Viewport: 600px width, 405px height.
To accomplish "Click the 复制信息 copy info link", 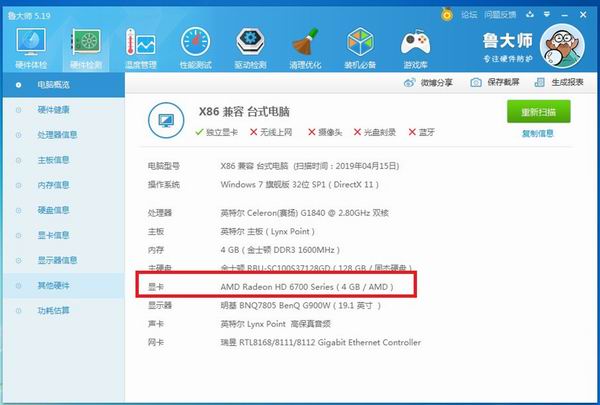I will [538, 134].
